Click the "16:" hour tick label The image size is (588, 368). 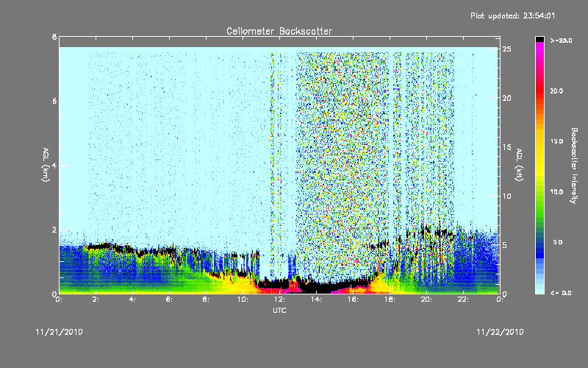(353, 300)
